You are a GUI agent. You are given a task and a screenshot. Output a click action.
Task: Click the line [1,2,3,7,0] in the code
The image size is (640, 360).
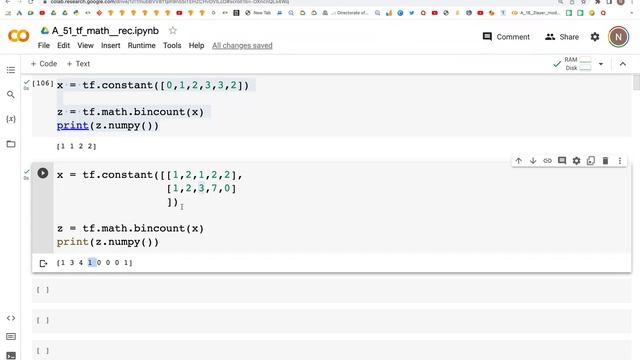pos(201,188)
